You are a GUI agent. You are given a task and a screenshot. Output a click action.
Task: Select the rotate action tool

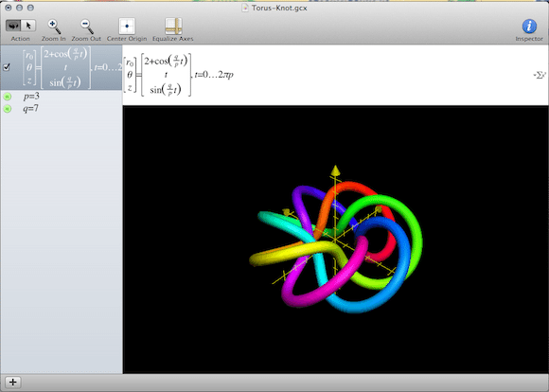tap(13, 26)
